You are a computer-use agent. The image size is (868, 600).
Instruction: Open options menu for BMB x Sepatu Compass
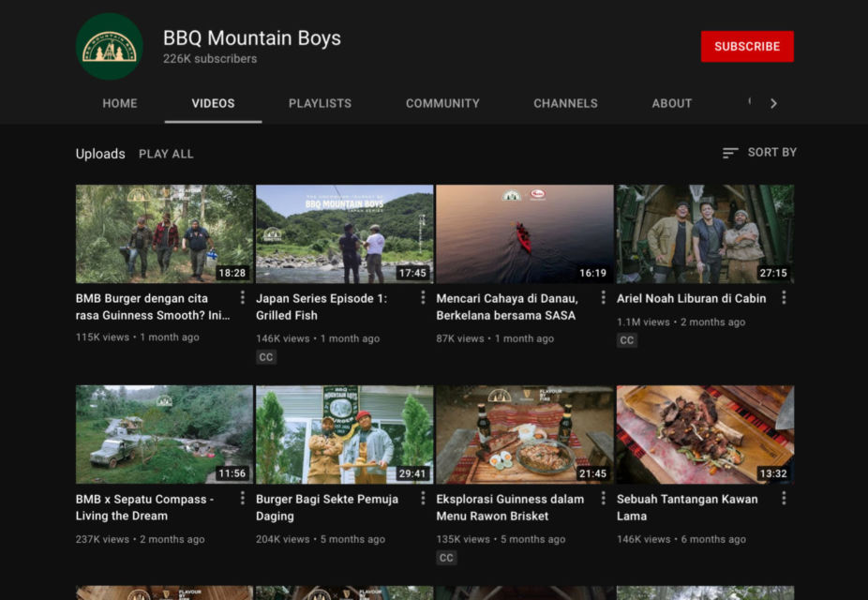pyautogui.click(x=243, y=499)
